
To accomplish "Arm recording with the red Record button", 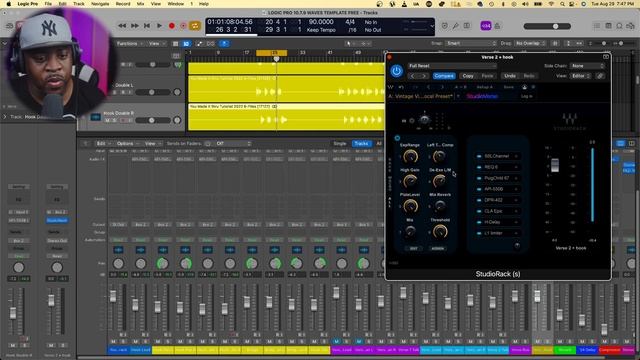I will click(x=172, y=26).
